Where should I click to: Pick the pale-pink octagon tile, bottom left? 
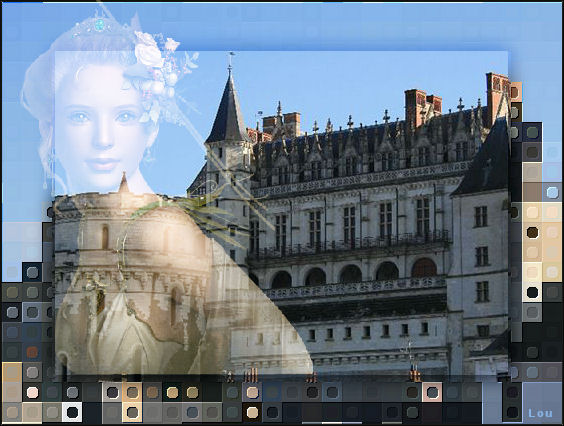[x=32, y=392]
